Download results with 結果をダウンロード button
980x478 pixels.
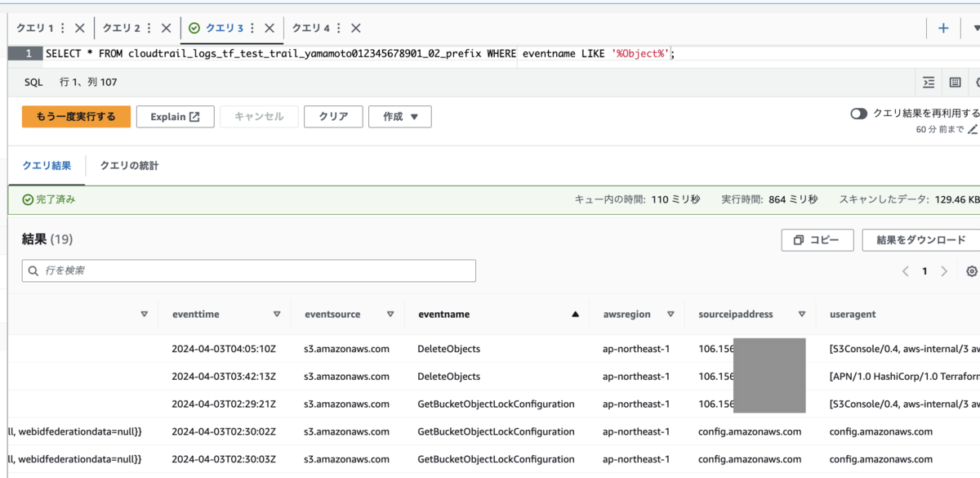(921, 239)
